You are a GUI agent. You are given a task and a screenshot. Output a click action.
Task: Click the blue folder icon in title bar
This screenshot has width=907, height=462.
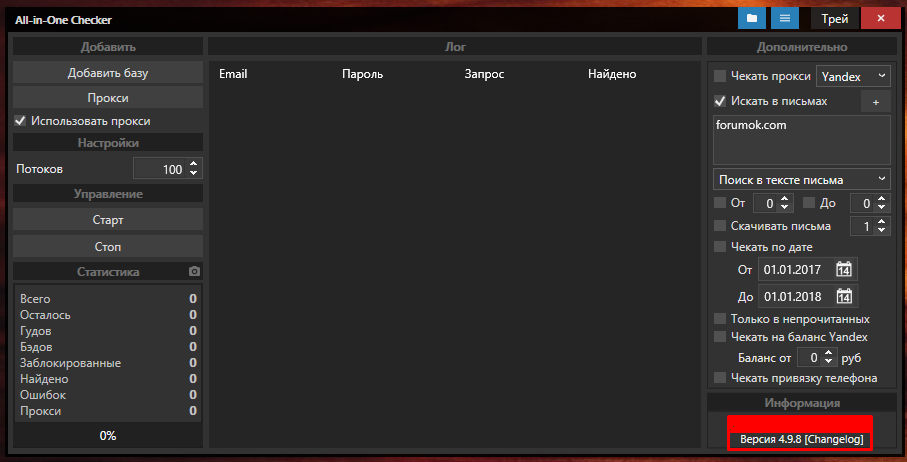751,18
